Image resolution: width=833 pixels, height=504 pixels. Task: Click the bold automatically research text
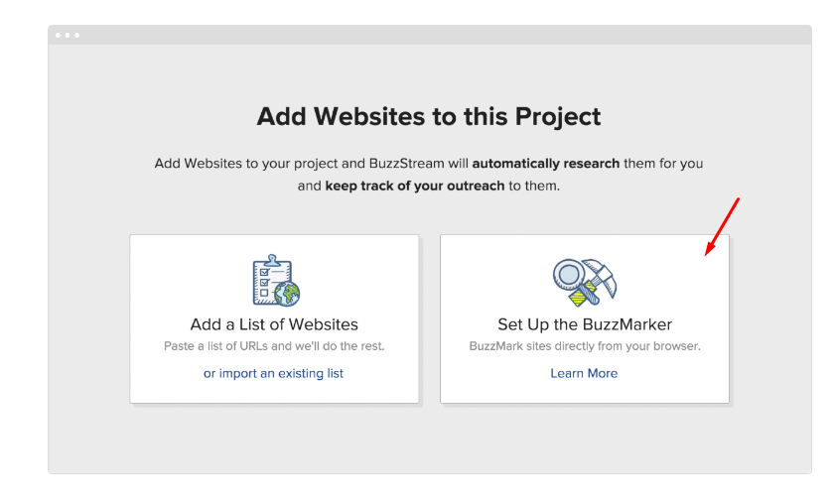pos(546,164)
